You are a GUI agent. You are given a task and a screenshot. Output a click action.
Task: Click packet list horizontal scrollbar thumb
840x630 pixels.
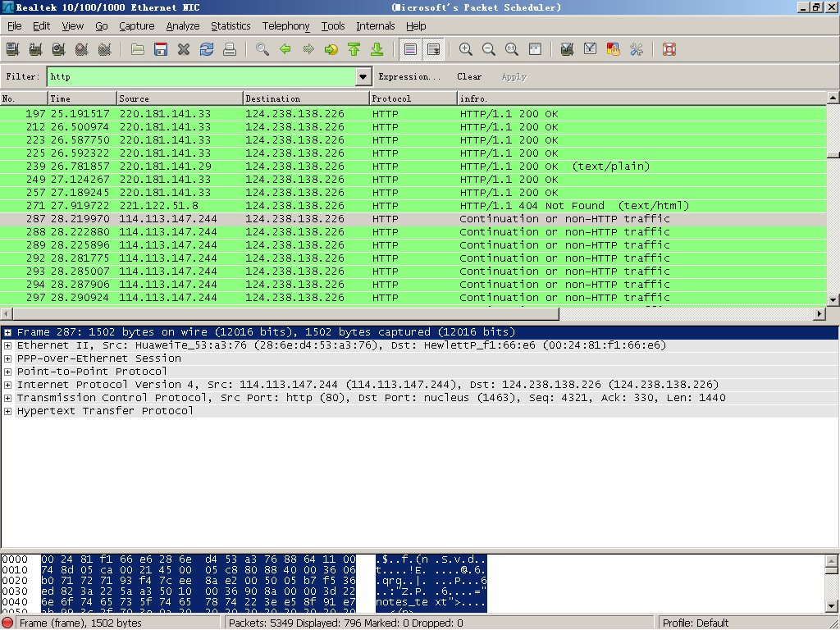pos(285,314)
